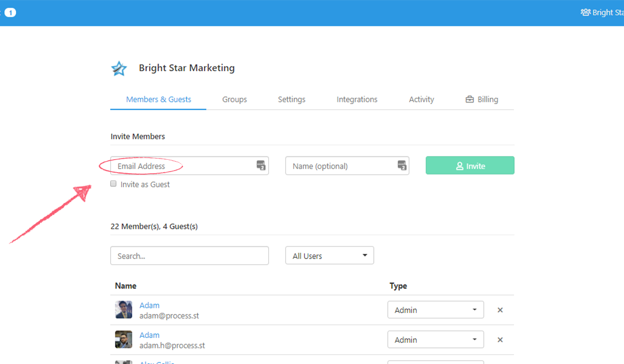Open avatar photo of adam@process.st
Screen dimensions: 624x364
[124, 310]
